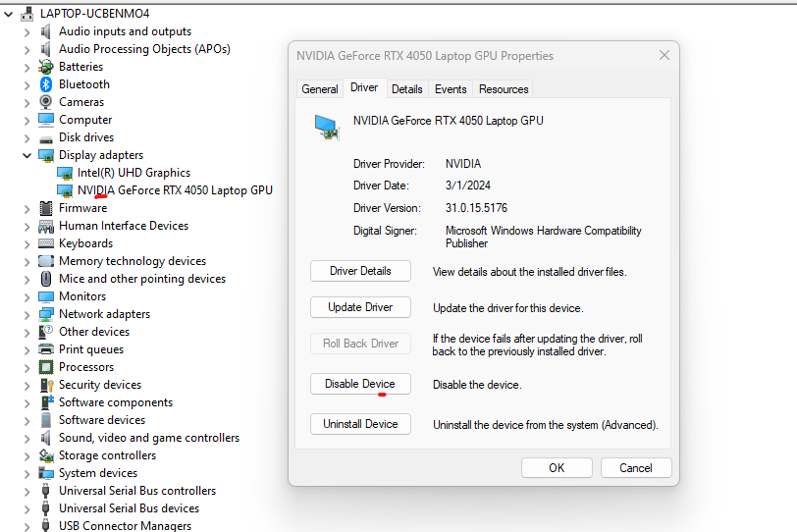Click the Microsoft Windows Hardware Compatibility Publisher text
The height and width of the screenshot is (532, 797).
[x=544, y=237]
